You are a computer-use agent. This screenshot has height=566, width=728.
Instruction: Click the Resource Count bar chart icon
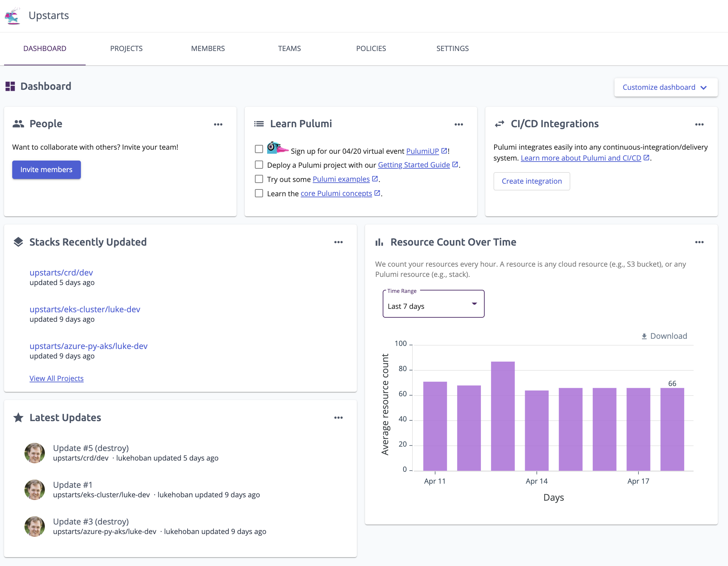tap(379, 242)
